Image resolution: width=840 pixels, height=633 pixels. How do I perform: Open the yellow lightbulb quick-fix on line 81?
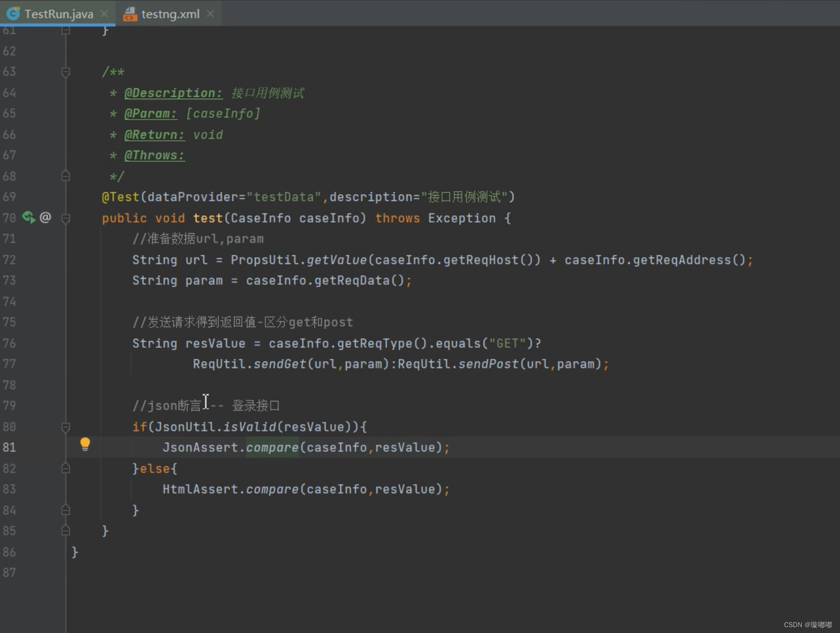pyautogui.click(x=85, y=444)
